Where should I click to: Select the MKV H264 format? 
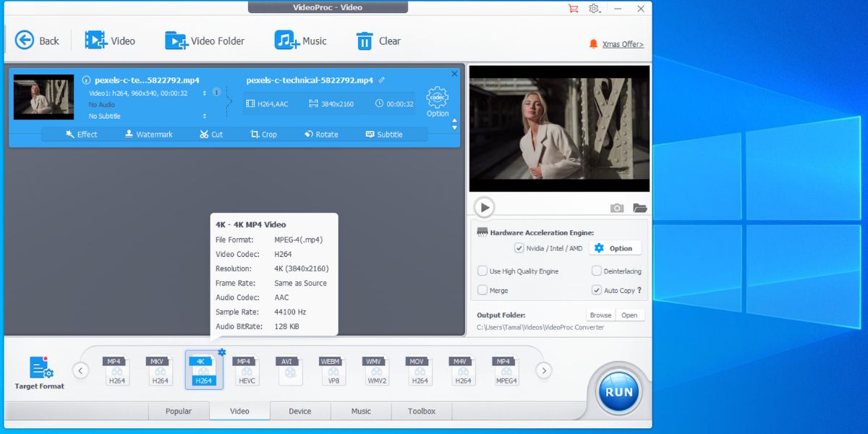(x=160, y=370)
